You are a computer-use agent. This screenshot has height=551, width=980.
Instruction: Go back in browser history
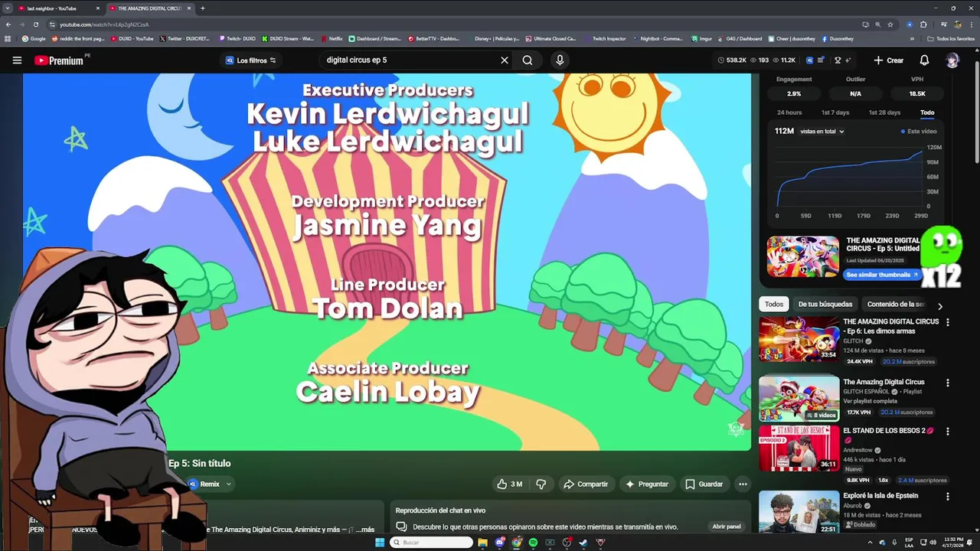[8, 24]
